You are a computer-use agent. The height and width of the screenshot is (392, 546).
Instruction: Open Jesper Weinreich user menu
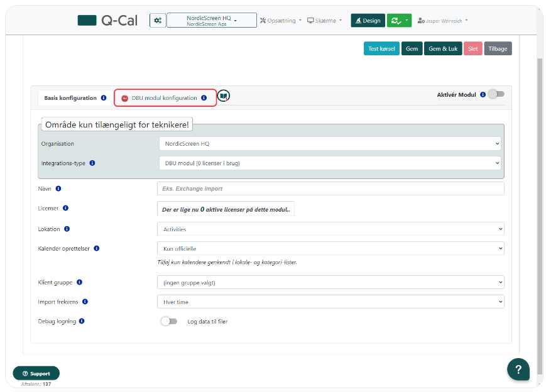pos(442,21)
